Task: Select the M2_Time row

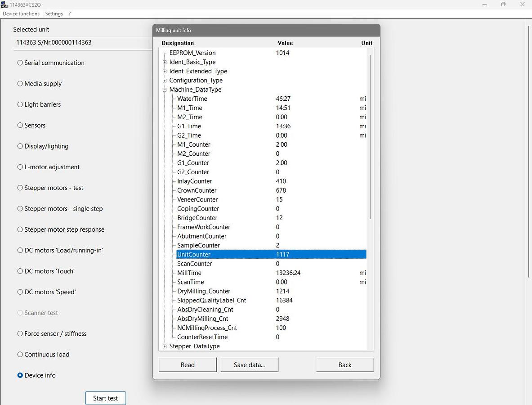Action: tap(272, 117)
